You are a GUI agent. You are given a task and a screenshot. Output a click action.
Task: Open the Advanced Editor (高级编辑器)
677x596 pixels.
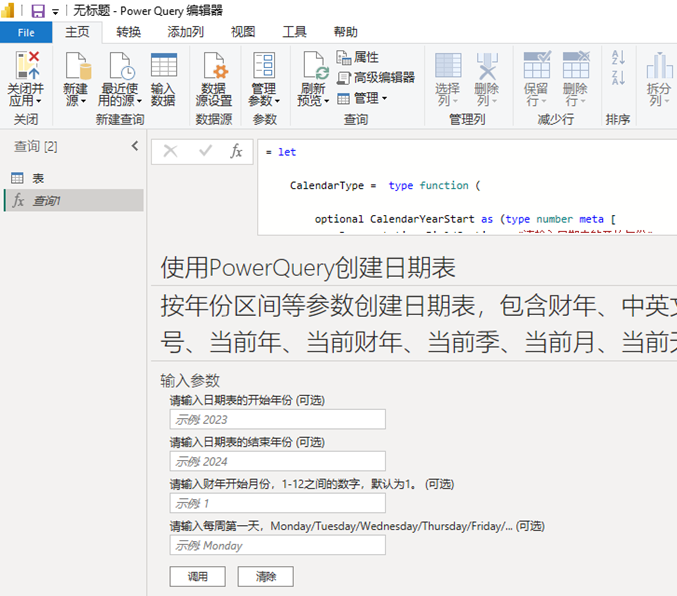tap(376, 77)
